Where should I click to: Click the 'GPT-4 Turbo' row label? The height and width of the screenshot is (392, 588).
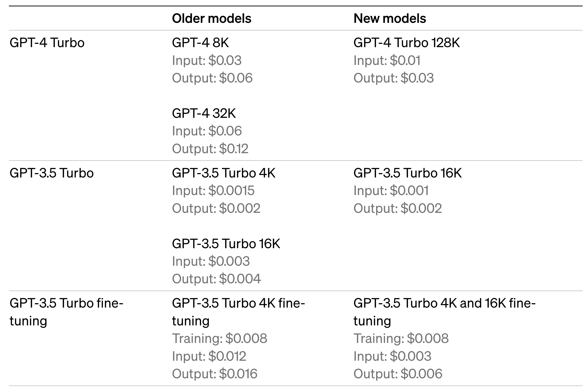[x=47, y=43]
